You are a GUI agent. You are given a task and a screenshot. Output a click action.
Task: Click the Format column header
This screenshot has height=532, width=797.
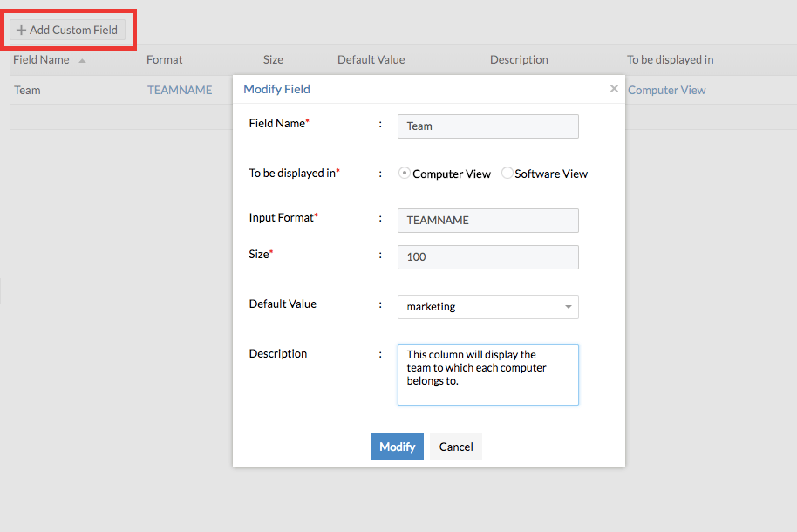(165, 59)
